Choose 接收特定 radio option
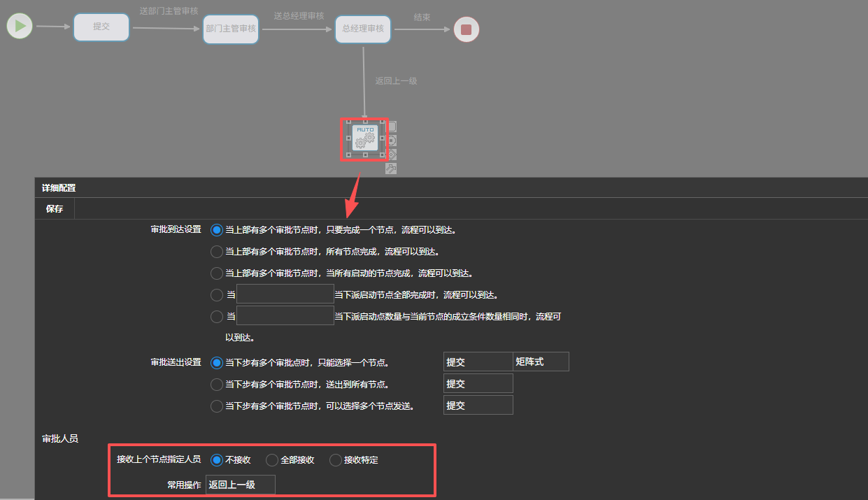This screenshot has height=500, width=868. 336,459
